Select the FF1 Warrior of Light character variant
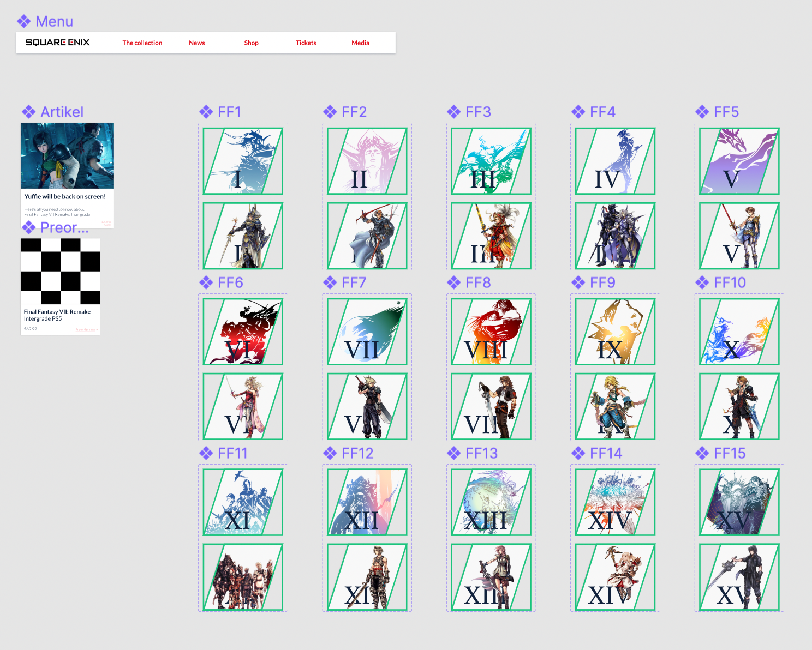 click(243, 236)
